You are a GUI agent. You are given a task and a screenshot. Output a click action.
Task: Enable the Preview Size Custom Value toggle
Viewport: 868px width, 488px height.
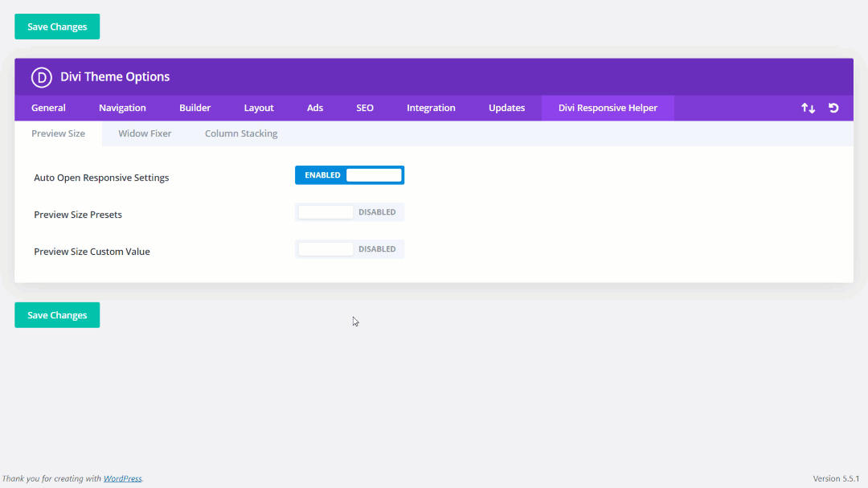(350, 249)
